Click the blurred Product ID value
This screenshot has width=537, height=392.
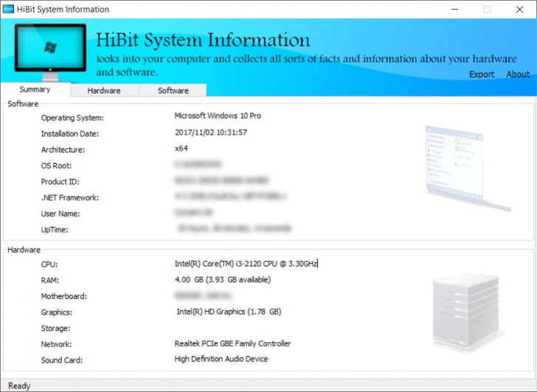(x=221, y=181)
